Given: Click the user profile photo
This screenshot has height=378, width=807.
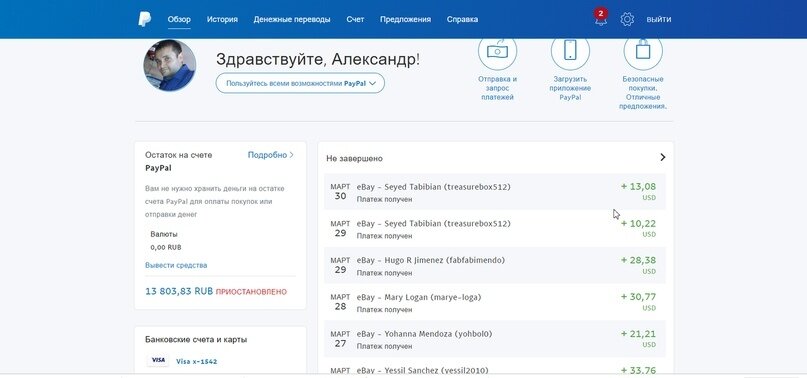Looking at the screenshot, I should coord(169,65).
